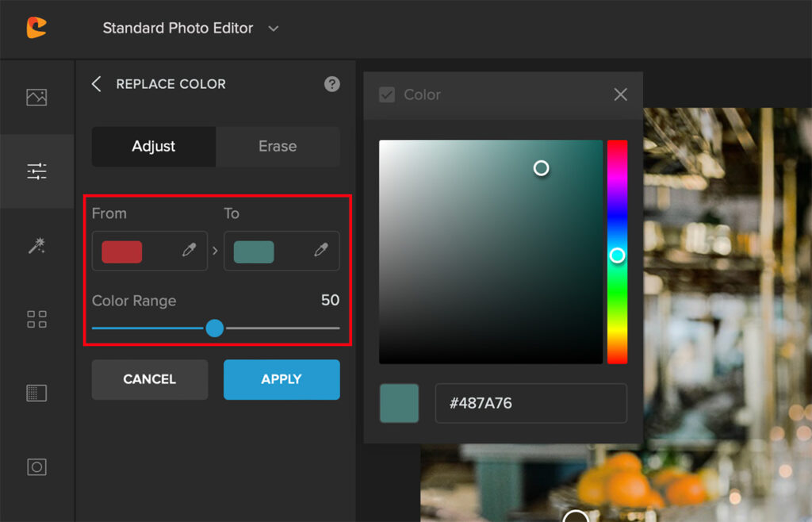Image resolution: width=812 pixels, height=522 pixels.
Task: Click the CANCEL button
Action: 150,379
